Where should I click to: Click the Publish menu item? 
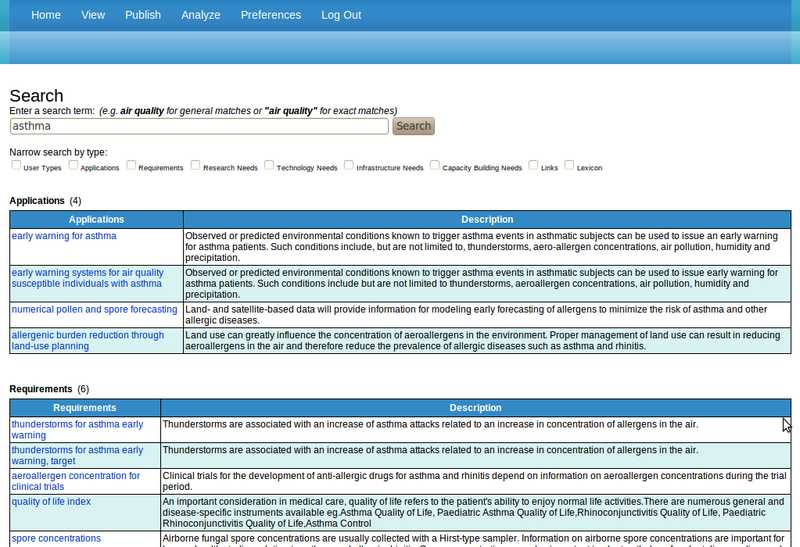[143, 15]
